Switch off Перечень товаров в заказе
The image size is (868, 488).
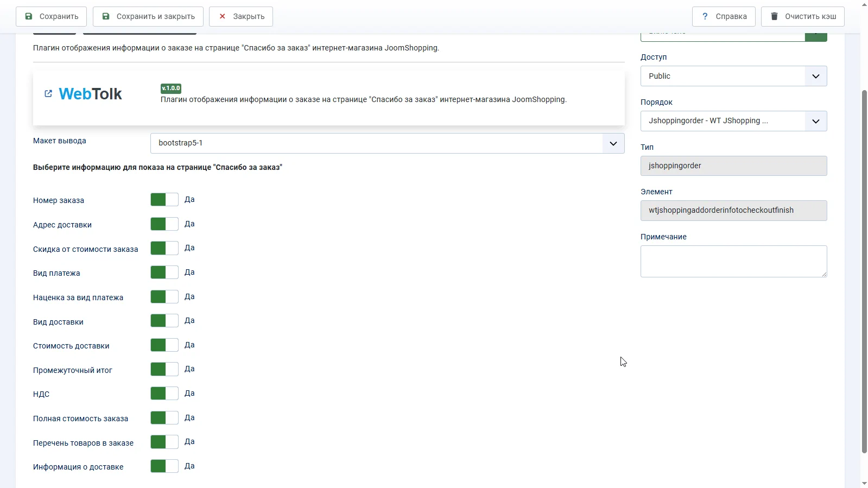click(164, 442)
